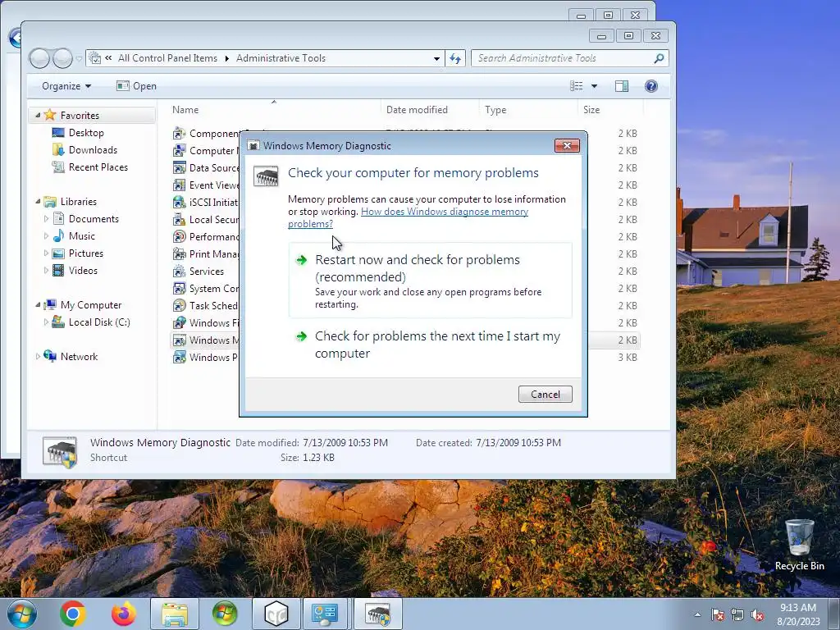Open the Organize dropdown menu

(x=66, y=86)
